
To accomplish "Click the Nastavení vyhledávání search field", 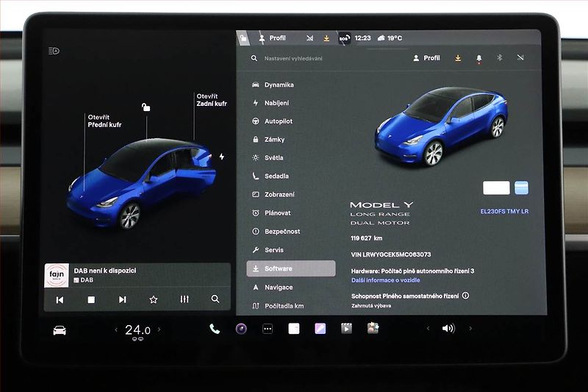I will [293, 59].
